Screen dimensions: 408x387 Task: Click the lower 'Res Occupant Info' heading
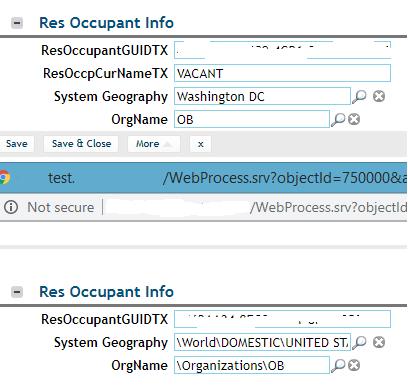tap(106, 292)
